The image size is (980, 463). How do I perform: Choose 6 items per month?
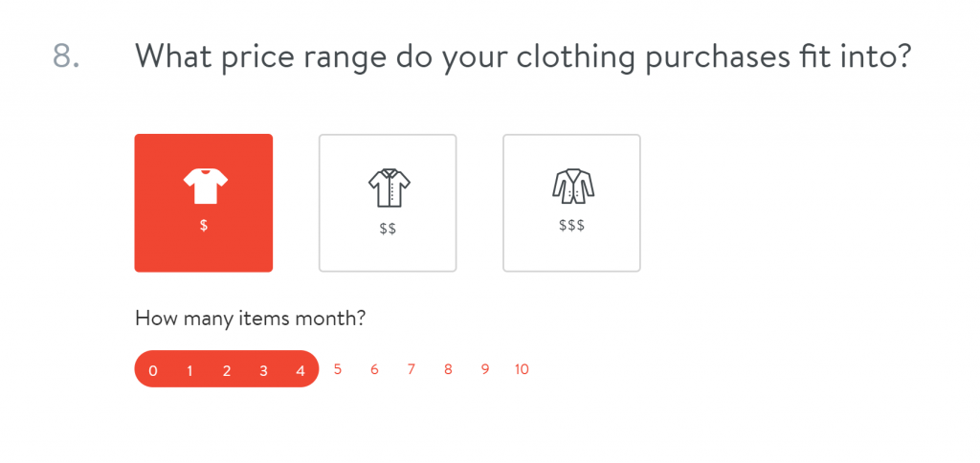(x=374, y=369)
